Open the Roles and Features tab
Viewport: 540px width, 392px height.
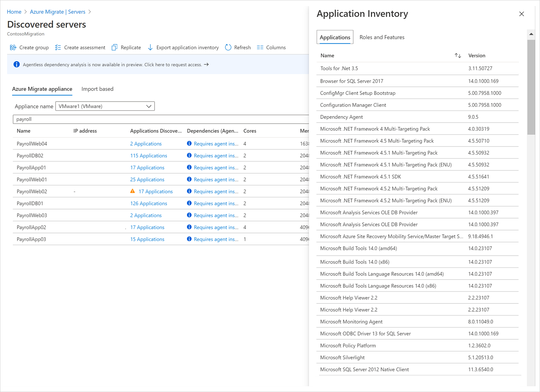(x=382, y=37)
